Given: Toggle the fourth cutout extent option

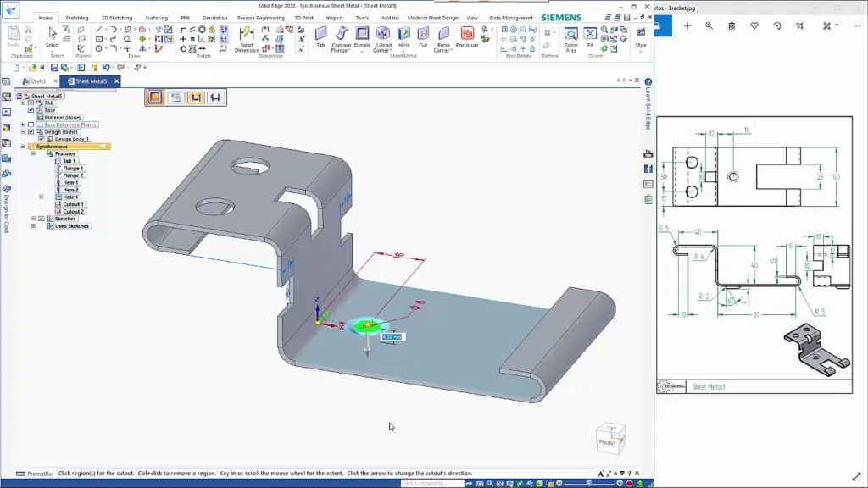Looking at the screenshot, I should point(215,97).
